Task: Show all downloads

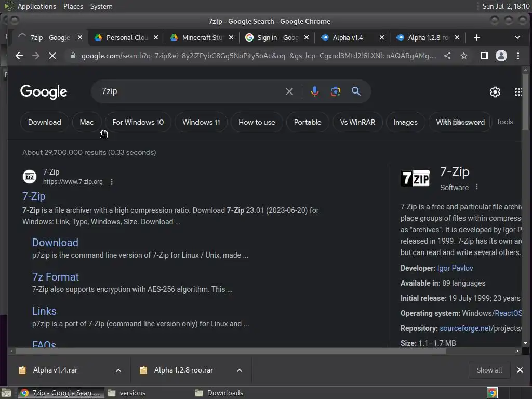Action: (489, 370)
